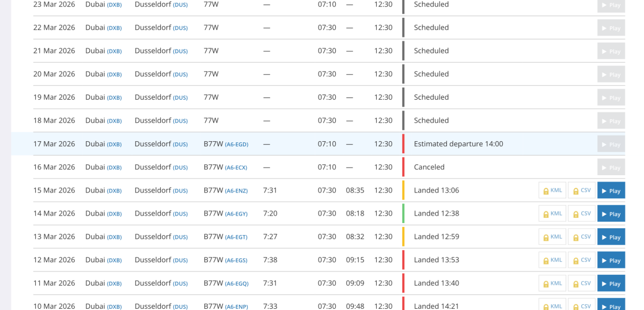This screenshot has width=644, height=310.
Task: Play the 14 Mar 2026 flight
Action: click(611, 214)
